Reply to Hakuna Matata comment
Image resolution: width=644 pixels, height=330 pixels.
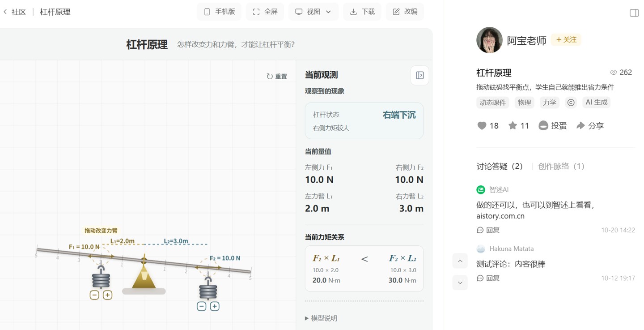488,278
